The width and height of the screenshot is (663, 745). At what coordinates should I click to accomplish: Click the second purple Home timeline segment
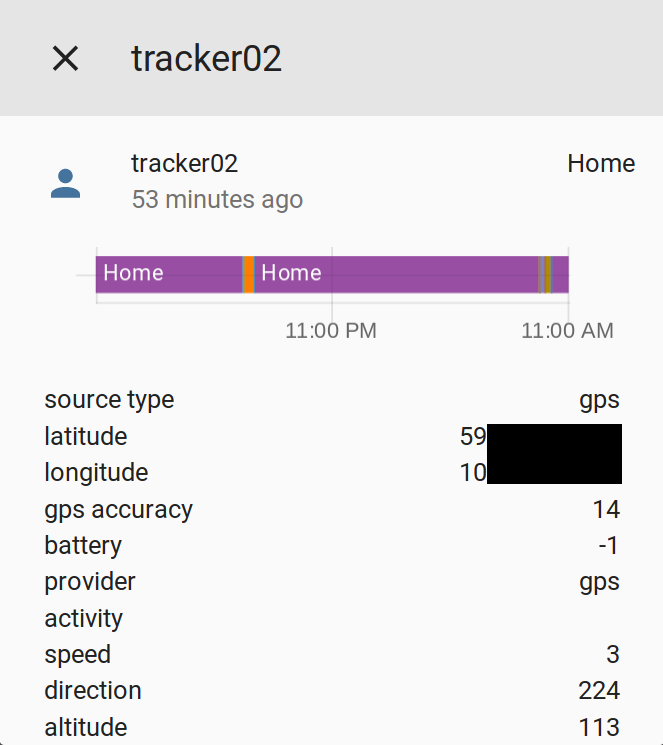click(396, 273)
